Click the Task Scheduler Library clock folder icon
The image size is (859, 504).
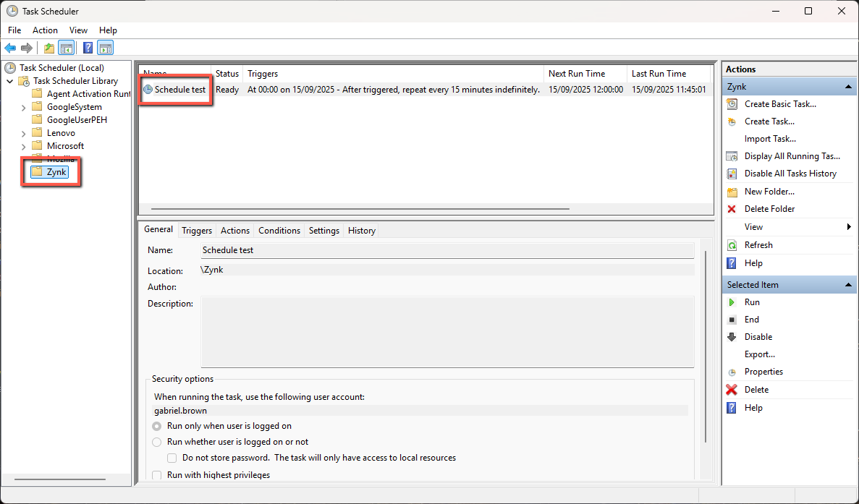(x=24, y=81)
